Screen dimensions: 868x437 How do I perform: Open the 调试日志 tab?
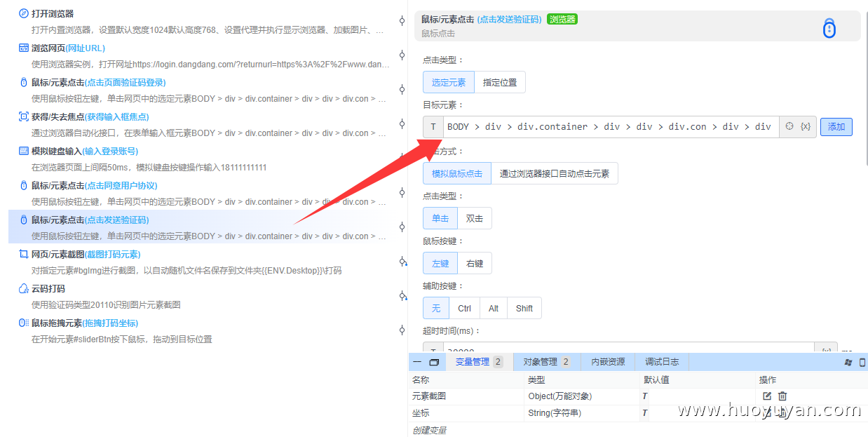tap(662, 362)
